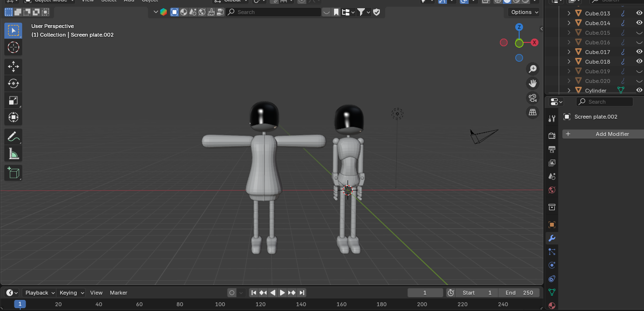The image size is (644, 311).
Task: Play the animation in reverse
Action: (273, 293)
